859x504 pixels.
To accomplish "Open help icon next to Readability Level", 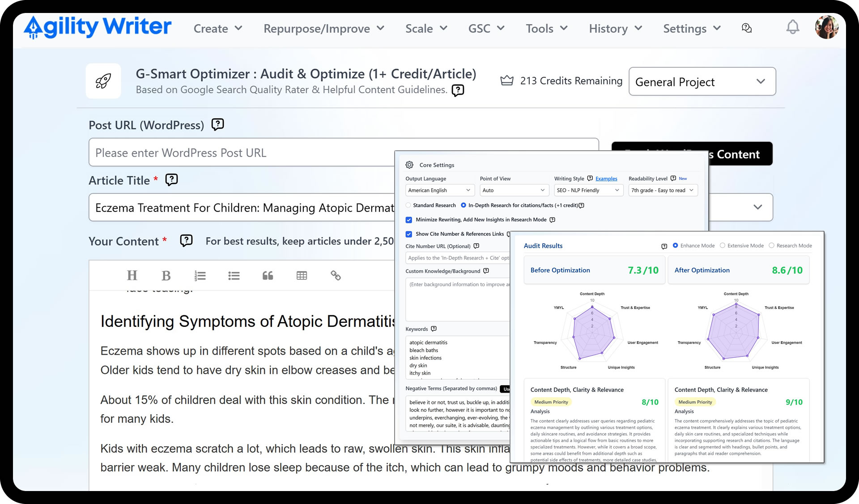I will [x=673, y=178].
